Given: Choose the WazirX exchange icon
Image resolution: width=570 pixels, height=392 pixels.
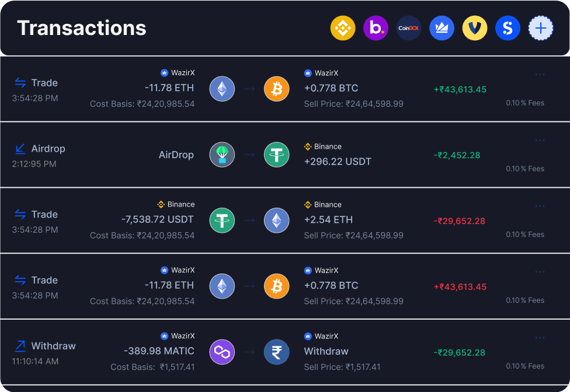Looking at the screenshot, I should [442, 27].
